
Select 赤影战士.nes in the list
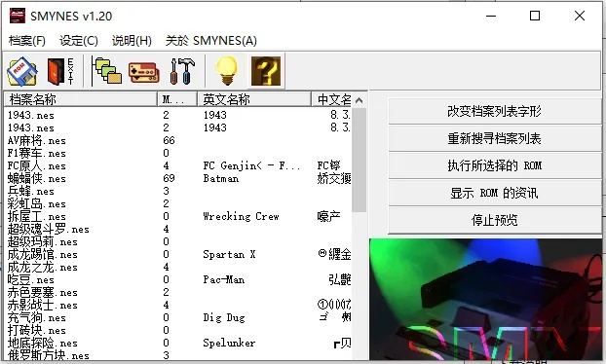tap(43, 306)
